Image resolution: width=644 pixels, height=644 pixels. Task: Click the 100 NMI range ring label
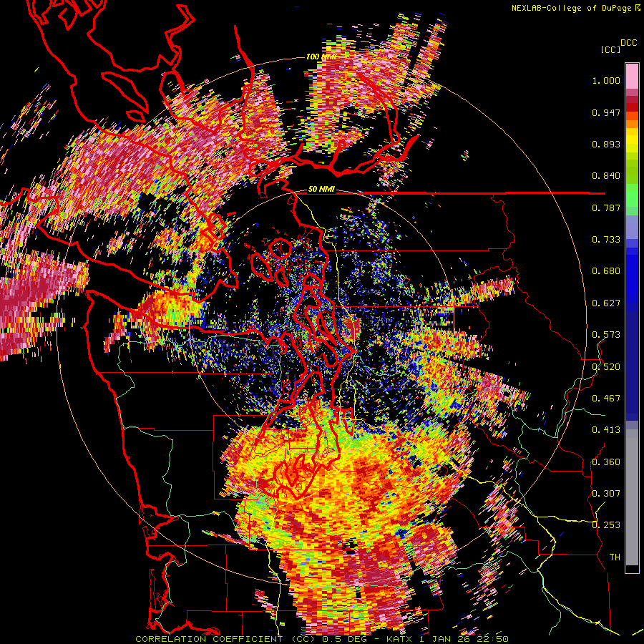pos(321,57)
